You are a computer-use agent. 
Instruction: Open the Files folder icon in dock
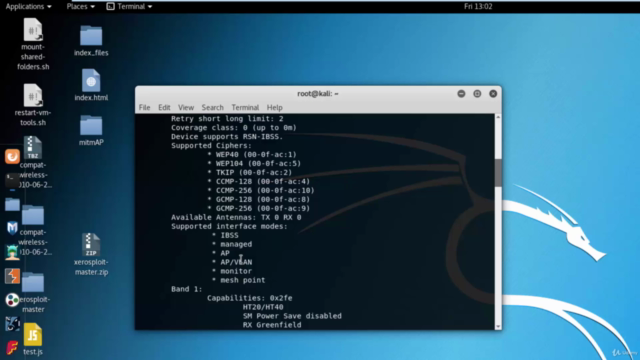tap(12, 204)
